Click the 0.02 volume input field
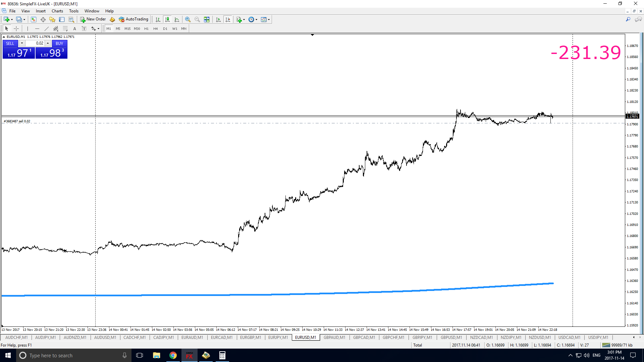The height and width of the screenshot is (362, 644). click(35, 43)
